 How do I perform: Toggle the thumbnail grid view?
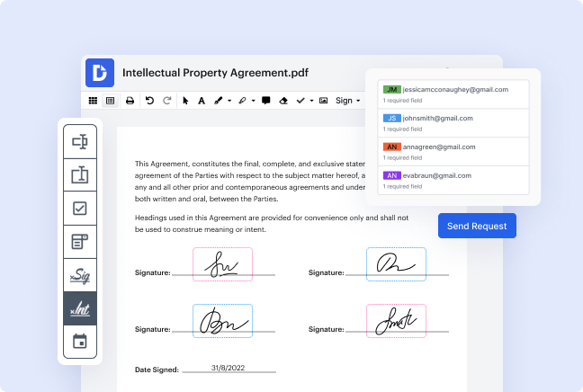click(x=93, y=101)
